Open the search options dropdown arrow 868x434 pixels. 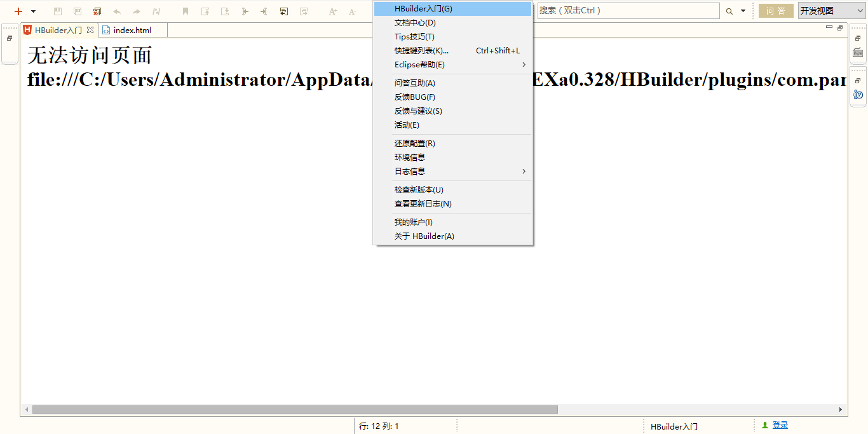point(743,11)
